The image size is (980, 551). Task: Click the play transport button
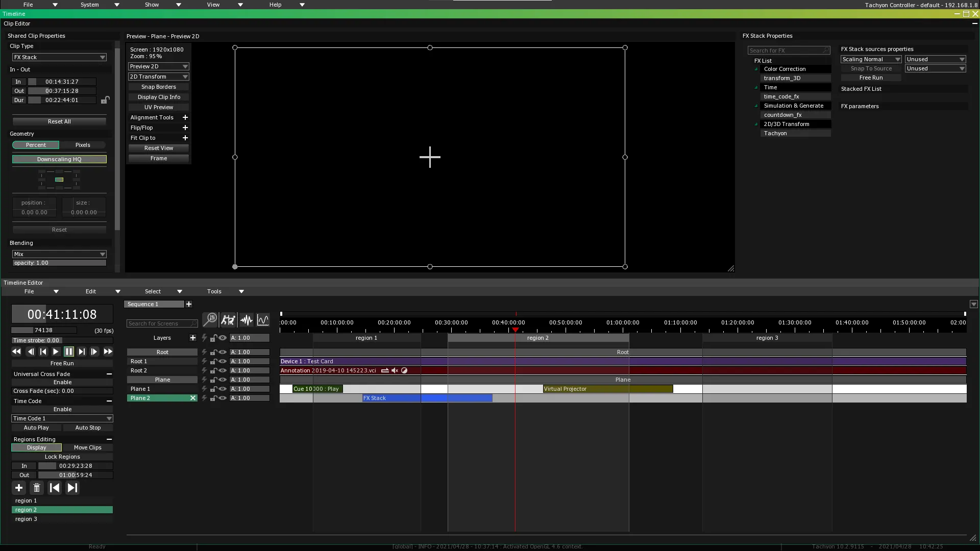[56, 352]
